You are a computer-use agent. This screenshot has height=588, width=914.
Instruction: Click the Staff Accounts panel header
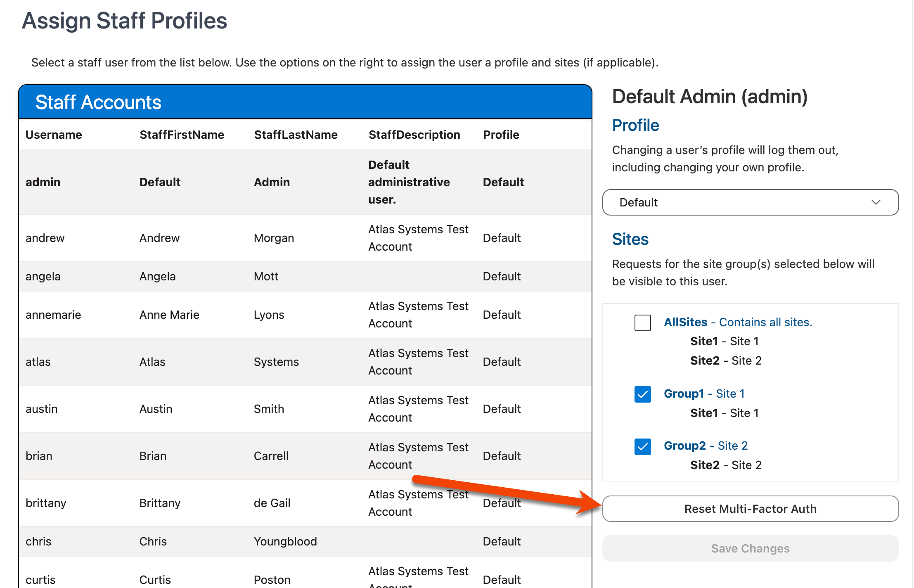pos(98,102)
